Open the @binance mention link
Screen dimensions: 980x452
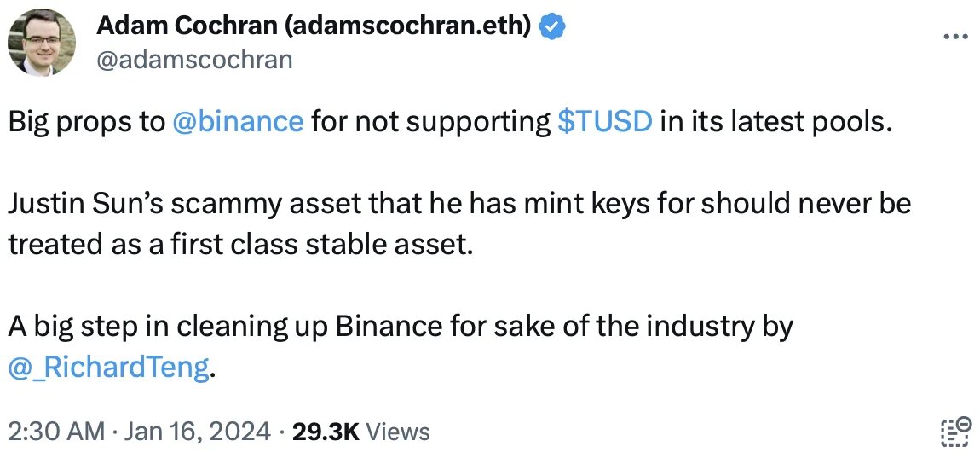click(x=238, y=120)
